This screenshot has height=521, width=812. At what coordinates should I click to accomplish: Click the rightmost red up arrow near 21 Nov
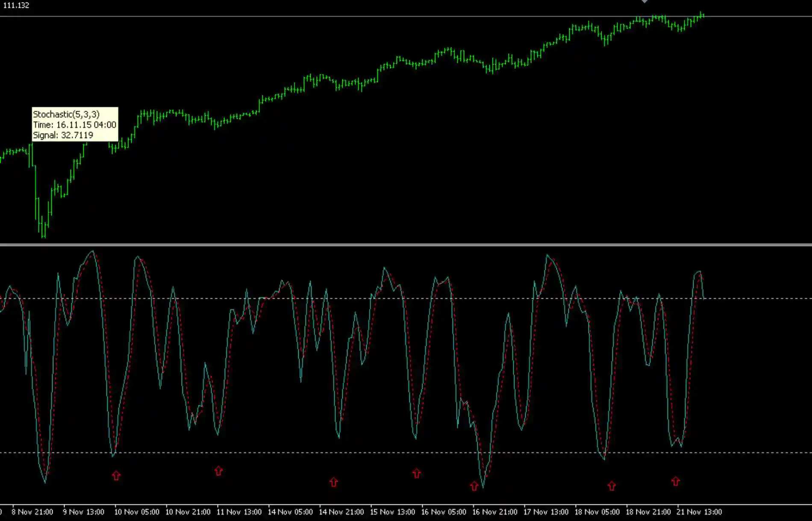pyautogui.click(x=675, y=481)
